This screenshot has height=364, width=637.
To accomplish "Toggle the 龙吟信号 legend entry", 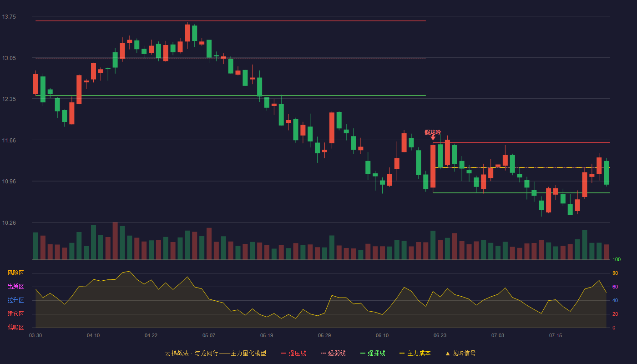I will coord(460,353).
